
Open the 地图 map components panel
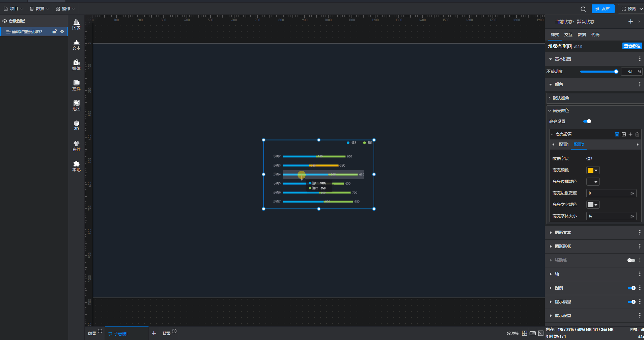pyautogui.click(x=77, y=105)
